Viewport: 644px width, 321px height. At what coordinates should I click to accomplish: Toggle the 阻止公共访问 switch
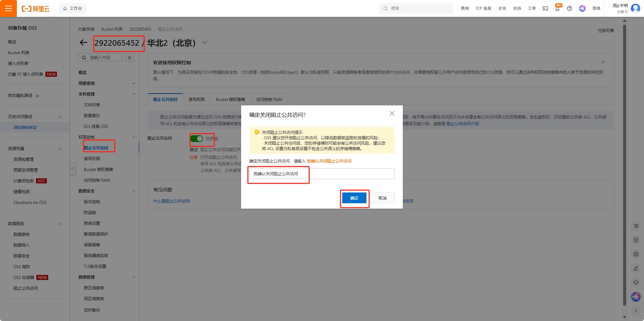tap(197, 139)
